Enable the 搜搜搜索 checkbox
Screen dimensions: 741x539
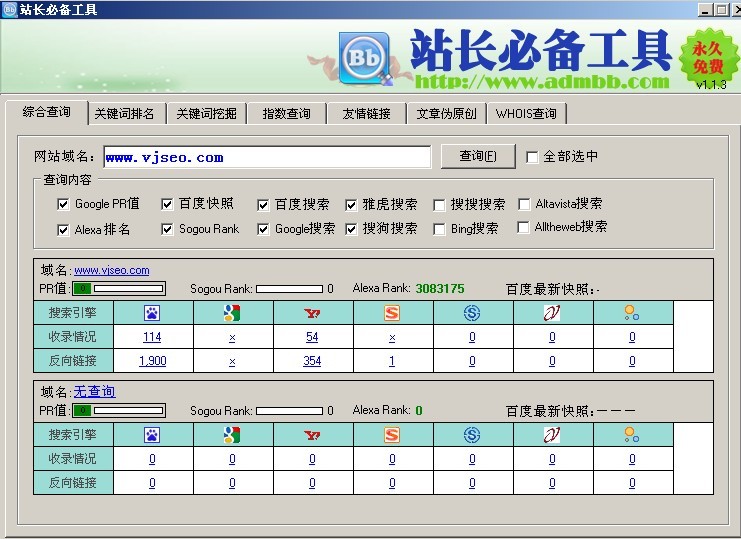(439, 205)
